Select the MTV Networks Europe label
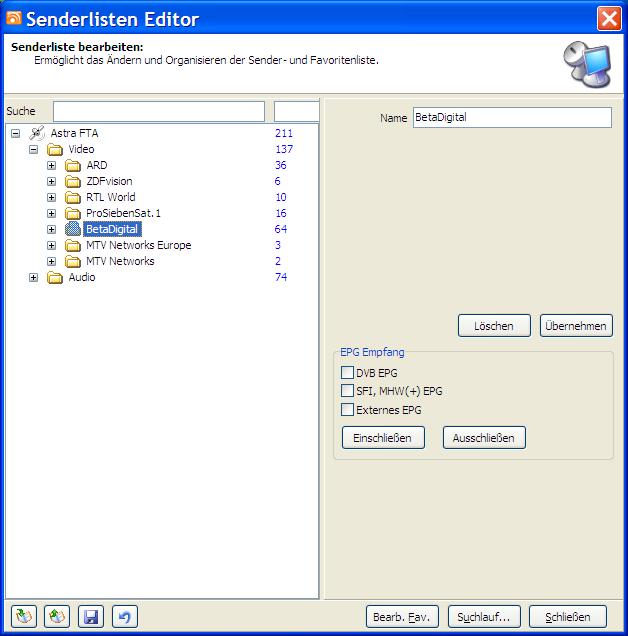Image resolution: width=628 pixels, height=636 pixels. pos(139,245)
